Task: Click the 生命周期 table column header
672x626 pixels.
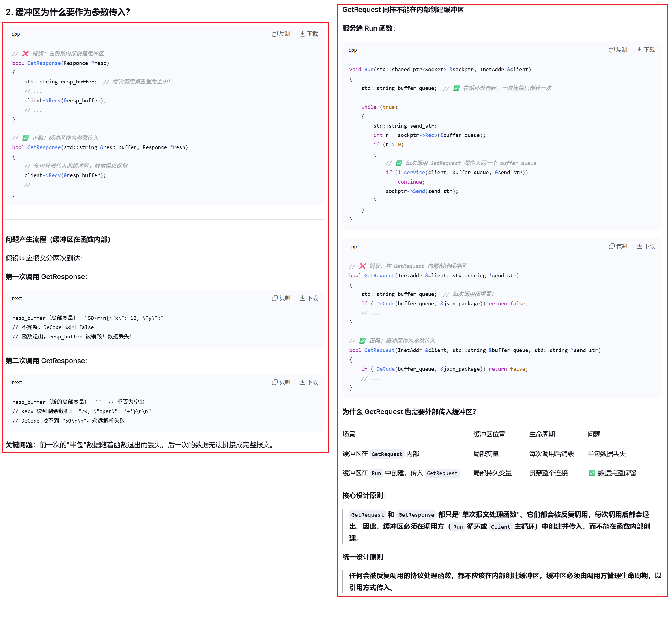Action: [x=542, y=434]
